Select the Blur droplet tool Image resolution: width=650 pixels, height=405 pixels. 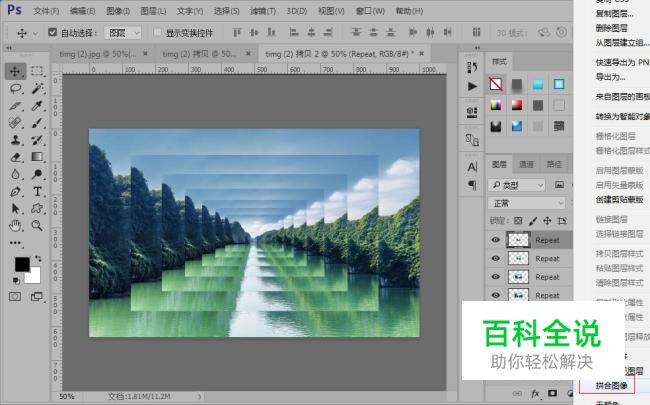click(16, 174)
